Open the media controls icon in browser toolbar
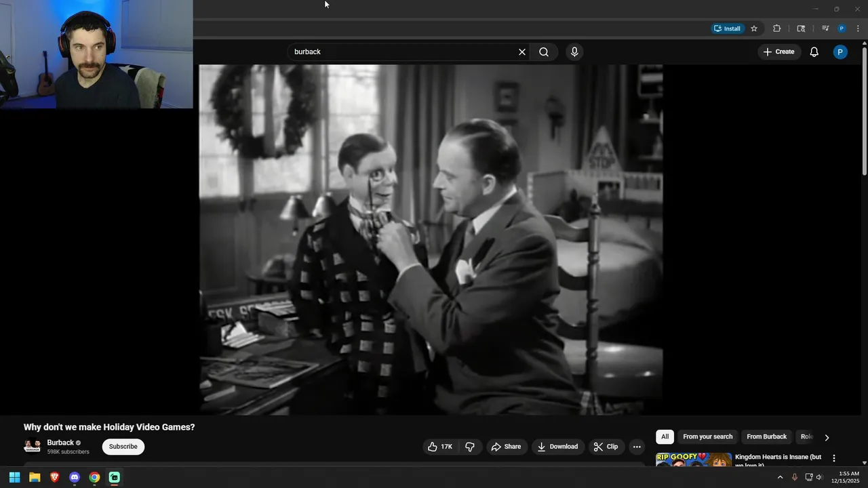Screen dimensions: 868x488 (825, 28)
